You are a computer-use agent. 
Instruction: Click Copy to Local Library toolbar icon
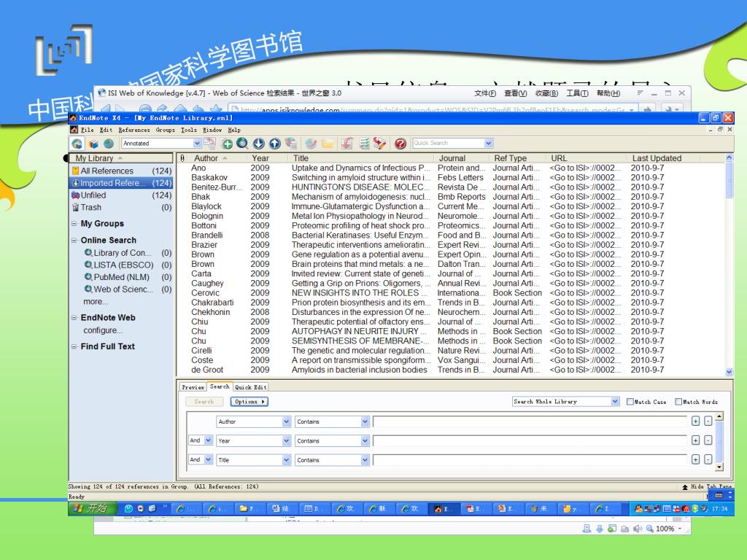(x=209, y=143)
